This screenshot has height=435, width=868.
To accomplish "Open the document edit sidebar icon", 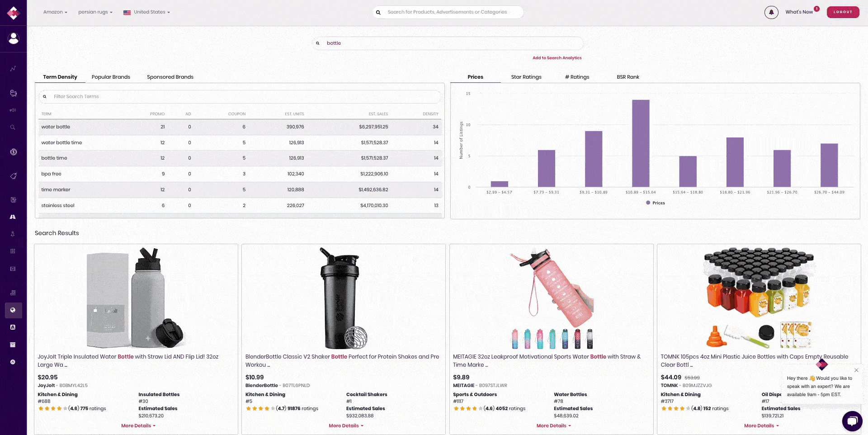I will 13,199.
